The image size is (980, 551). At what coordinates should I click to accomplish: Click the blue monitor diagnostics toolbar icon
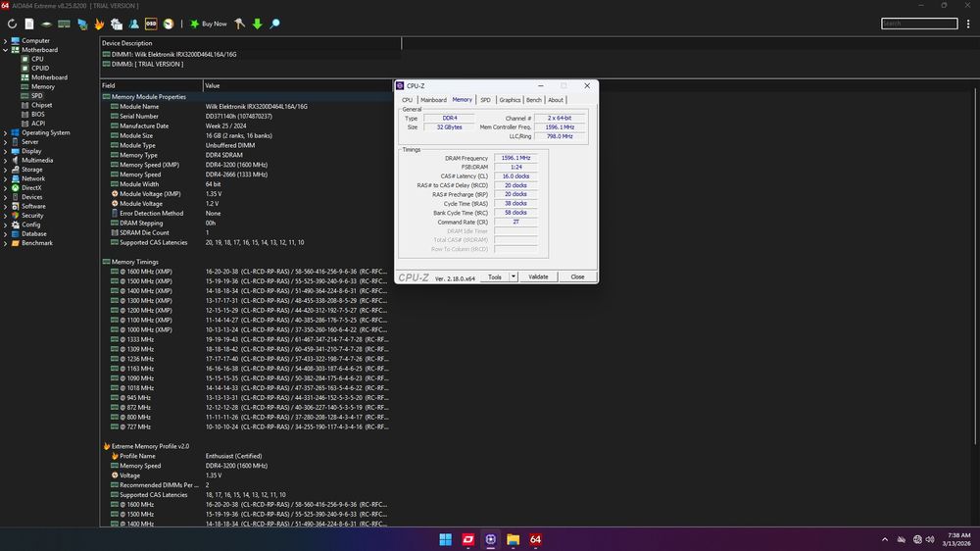[x=82, y=24]
